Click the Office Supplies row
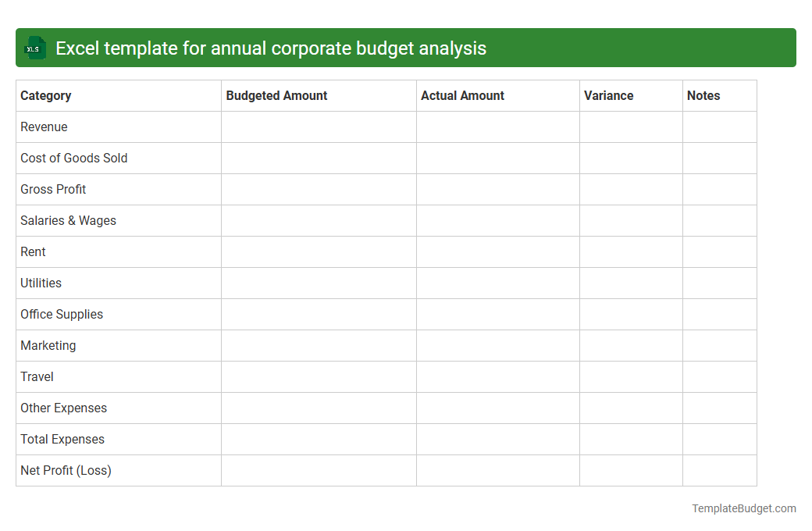 62,314
